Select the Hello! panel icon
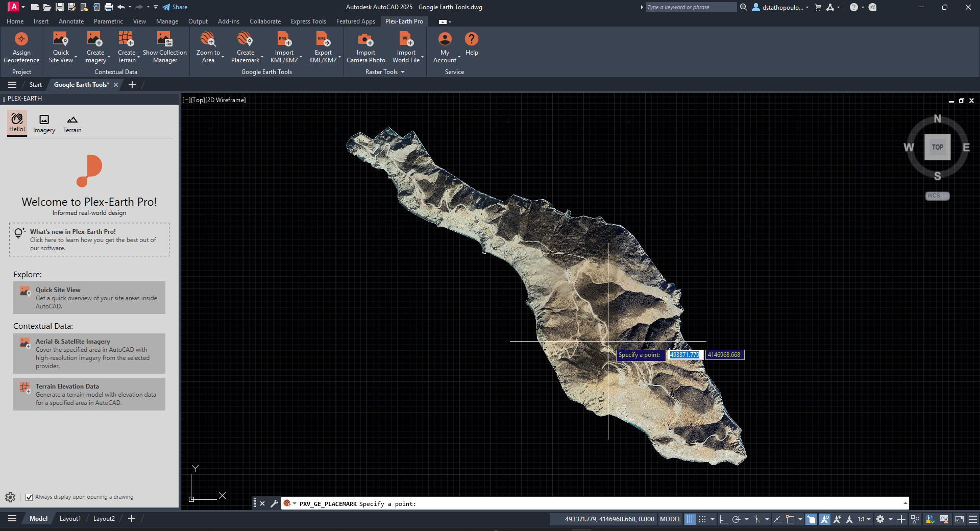 pos(17,123)
